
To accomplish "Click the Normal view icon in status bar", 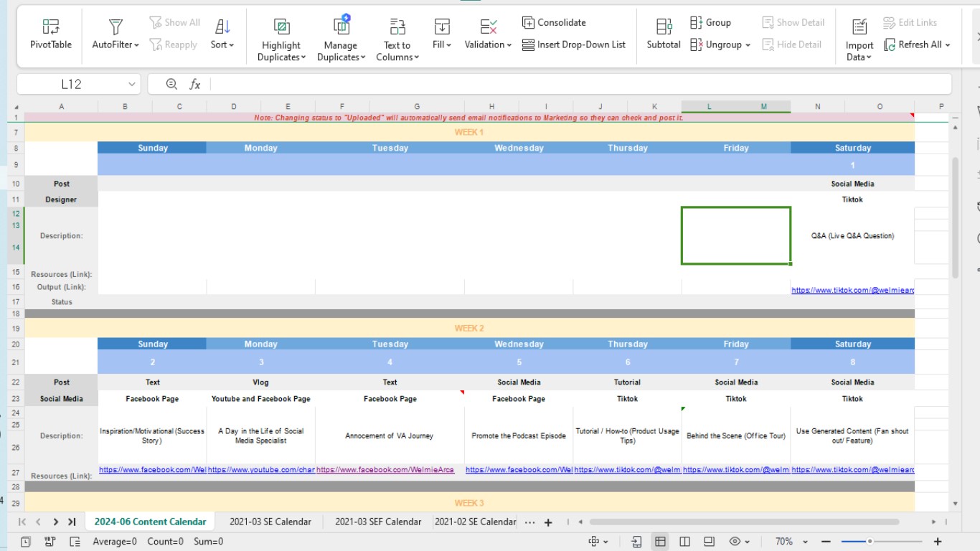I will 660,542.
